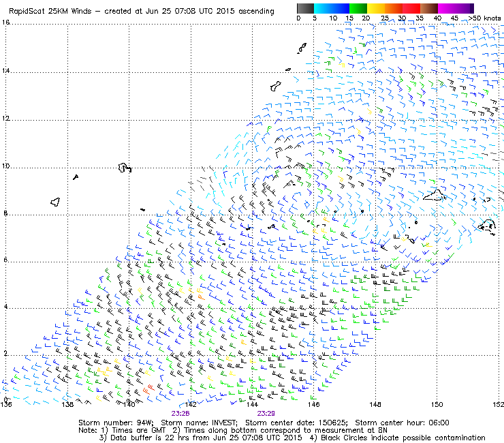Click the longitude axis label '136'
Viewport: 504px width, 443px height.
[5, 404]
